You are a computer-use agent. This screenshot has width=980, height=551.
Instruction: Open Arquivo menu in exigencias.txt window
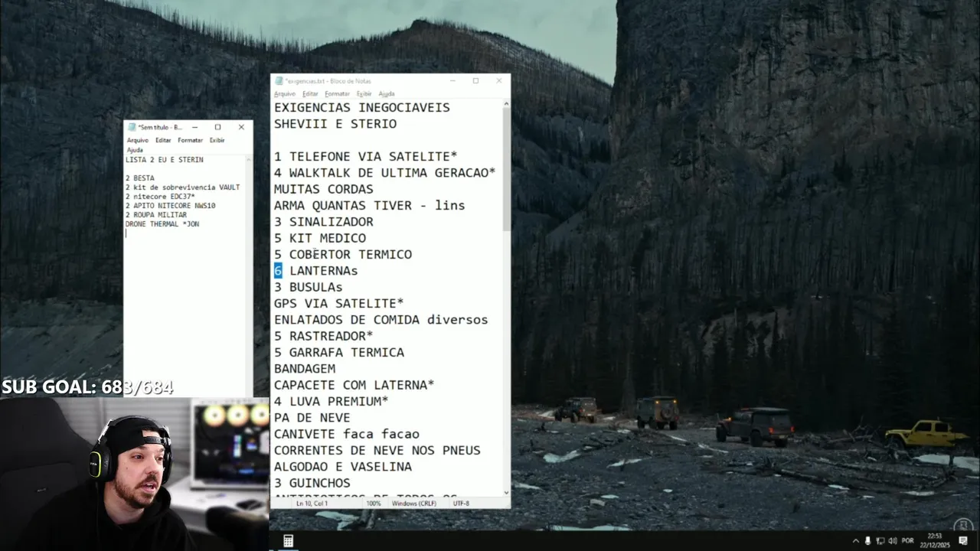pos(284,93)
